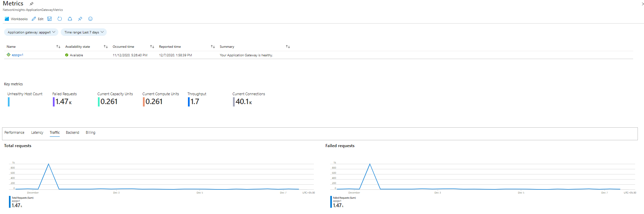This screenshot has height=214, width=644.
Task: Switch to the Latency tab
Action: tap(37, 132)
